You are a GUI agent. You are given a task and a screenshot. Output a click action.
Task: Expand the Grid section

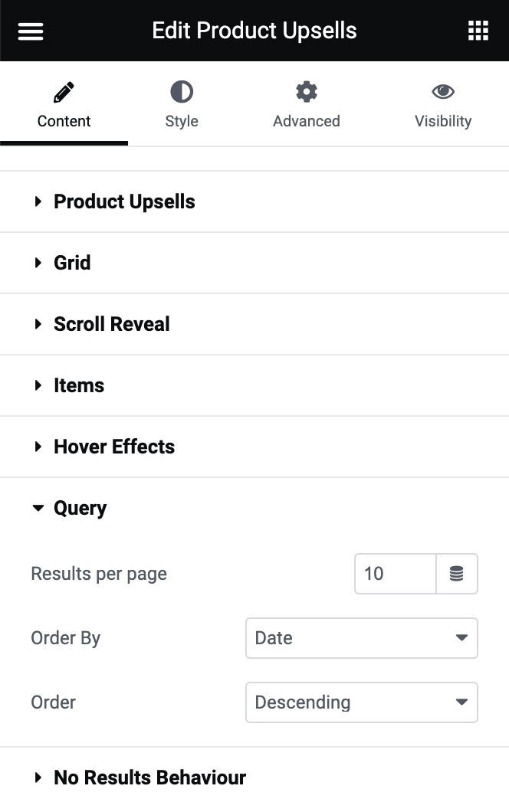[71, 263]
